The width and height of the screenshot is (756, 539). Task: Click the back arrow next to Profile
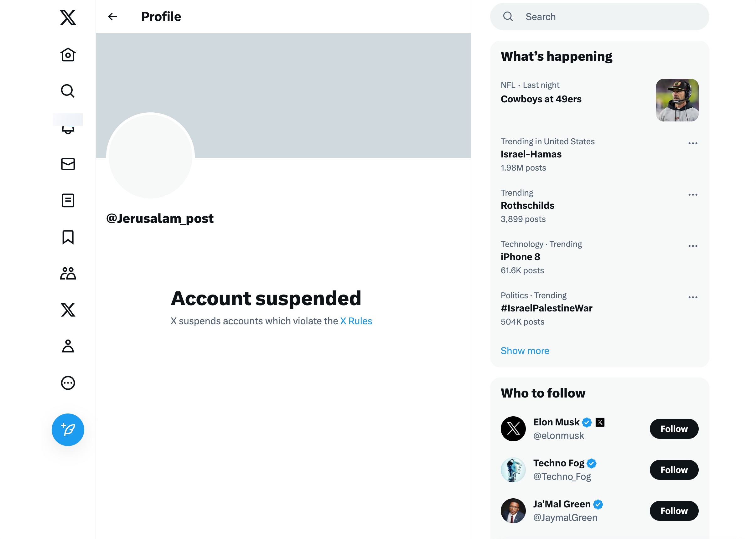tap(112, 17)
